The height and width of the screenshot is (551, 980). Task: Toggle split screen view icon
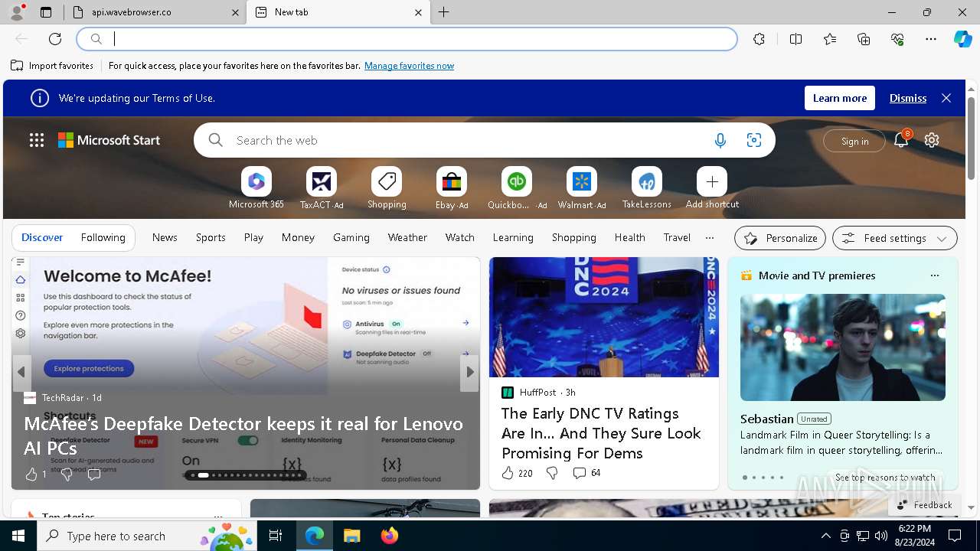point(795,39)
